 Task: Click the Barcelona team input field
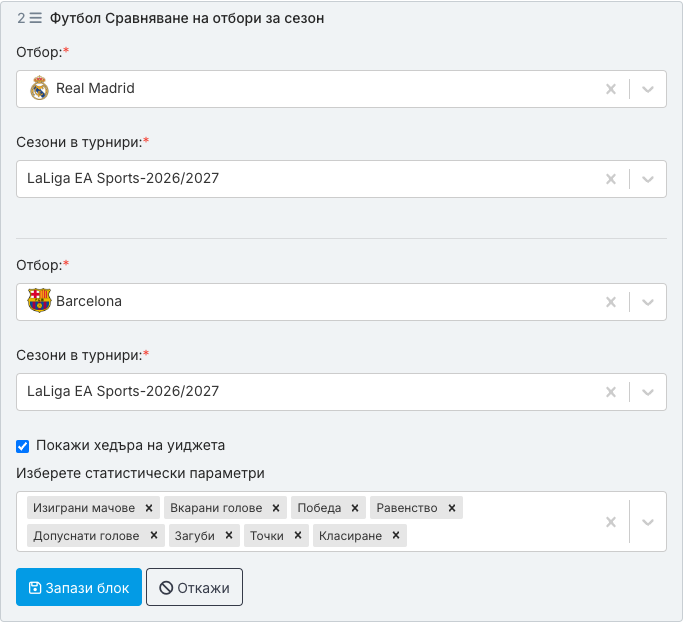pyautogui.click(x=342, y=302)
